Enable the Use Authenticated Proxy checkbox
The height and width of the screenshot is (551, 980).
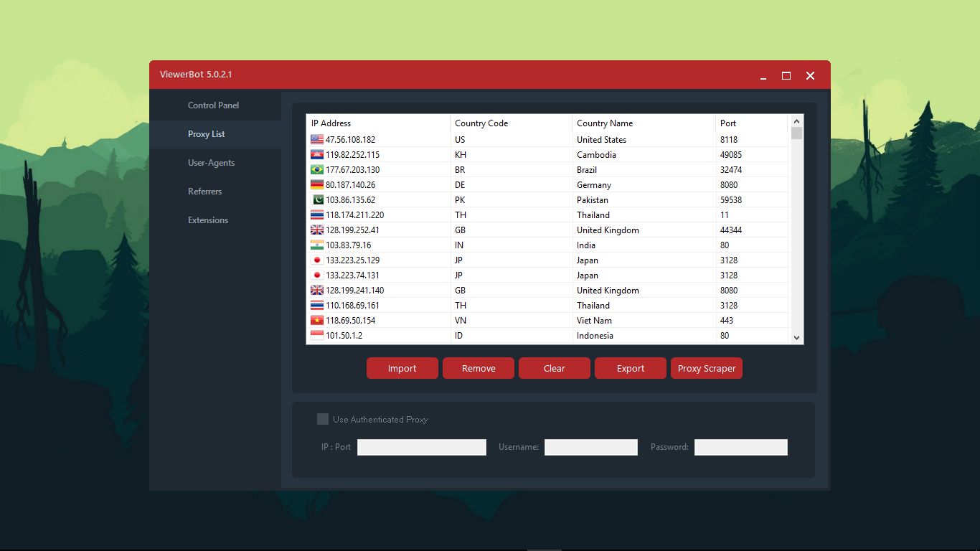(x=323, y=419)
